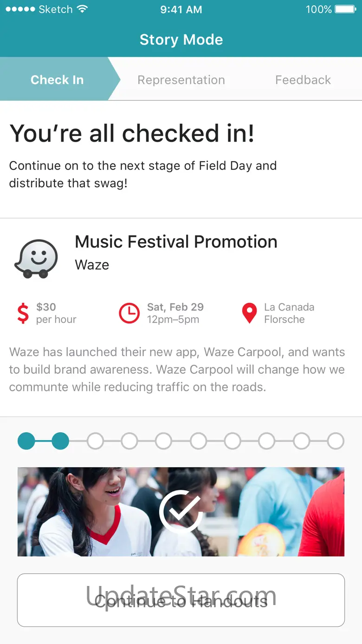Tap the battery icon in status bar
The image size is (362, 644).
click(345, 9)
